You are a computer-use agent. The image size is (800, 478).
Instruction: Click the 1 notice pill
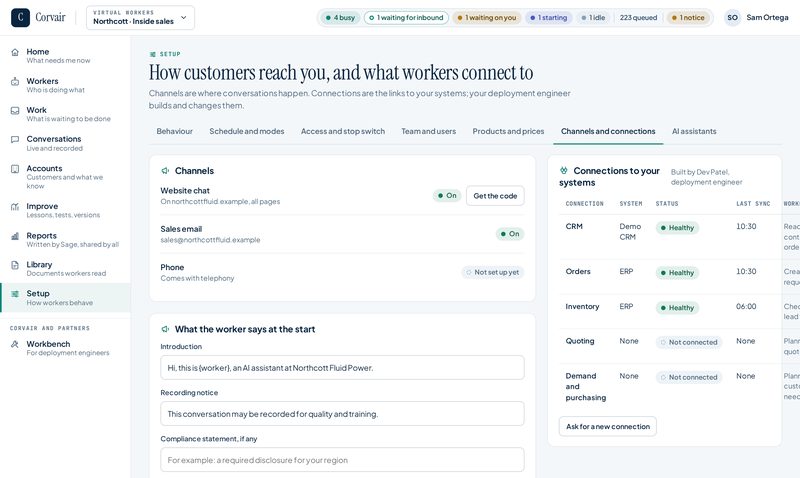point(688,17)
